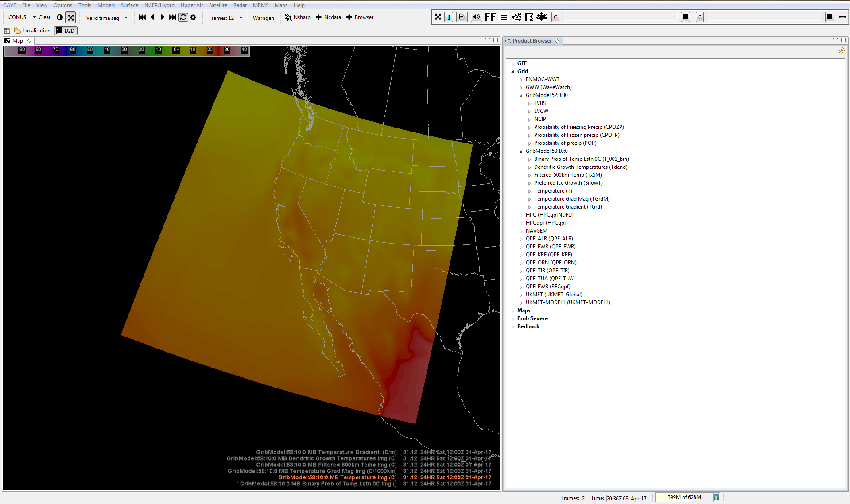Click the Clear button
This screenshot has height=504, width=850.
point(44,17)
